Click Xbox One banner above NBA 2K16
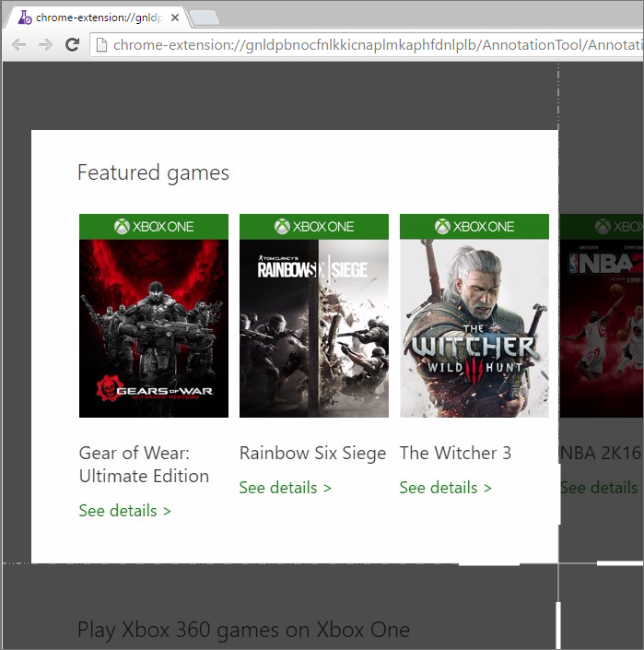Viewport: 644px width, 650px height. click(x=602, y=227)
